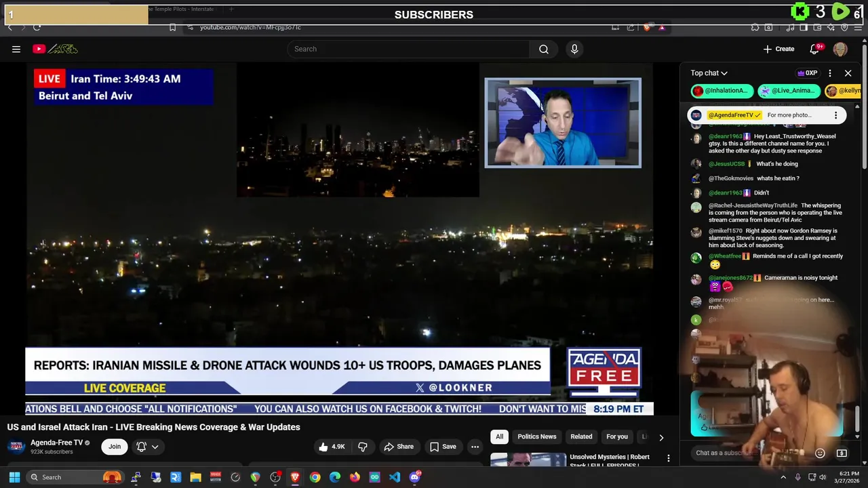The width and height of the screenshot is (868, 488).
Task: Go to the YouTube home logo
Action: coord(56,49)
